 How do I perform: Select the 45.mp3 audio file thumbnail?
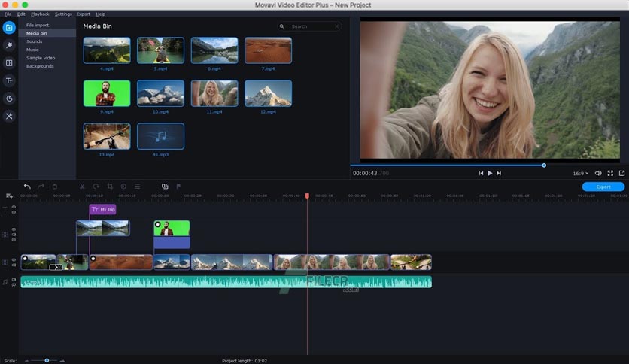pyautogui.click(x=160, y=136)
